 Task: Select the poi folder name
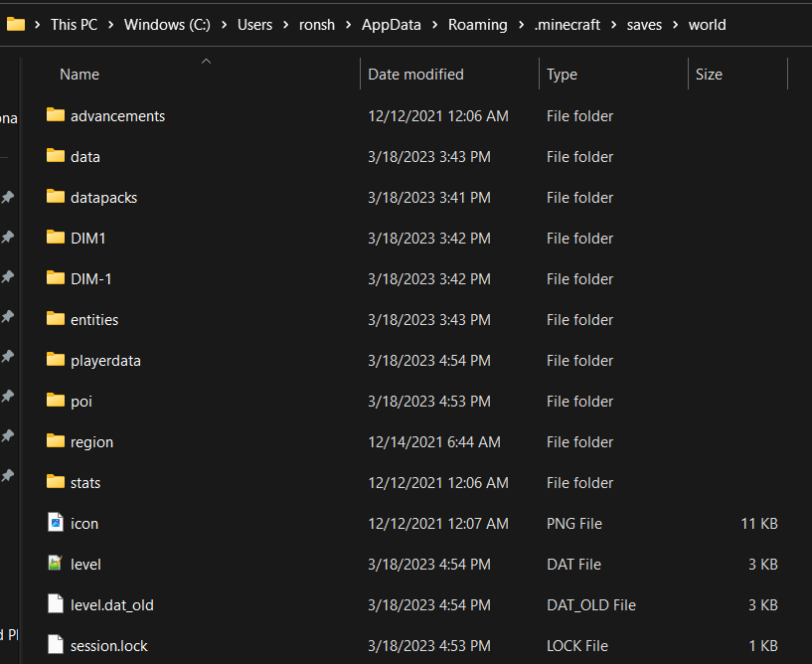pos(81,402)
